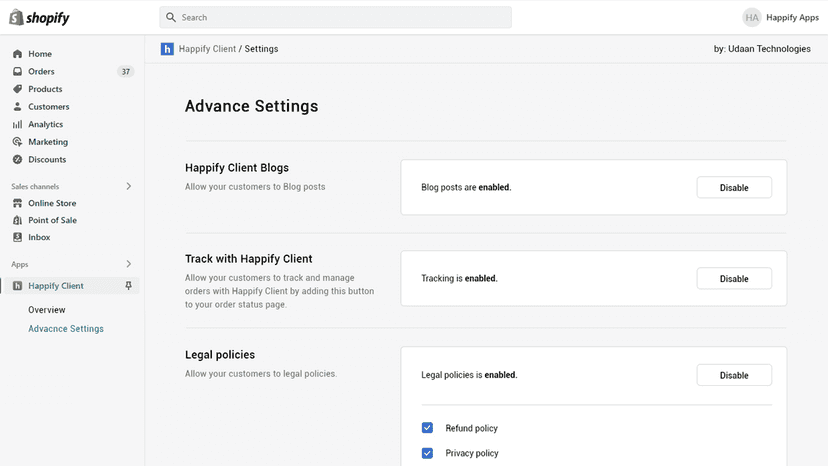
Task: Click the 'Blog posts are enabled.' status text
Action: click(466, 187)
